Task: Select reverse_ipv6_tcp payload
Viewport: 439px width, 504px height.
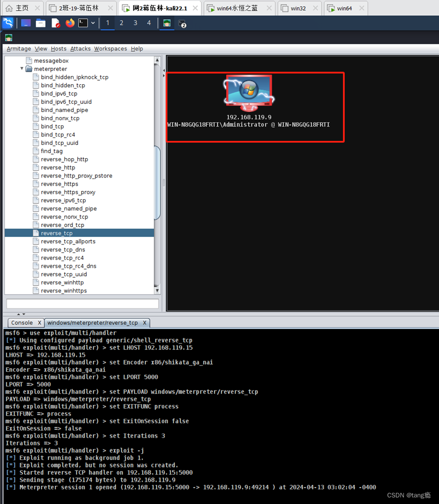Action: click(63, 200)
